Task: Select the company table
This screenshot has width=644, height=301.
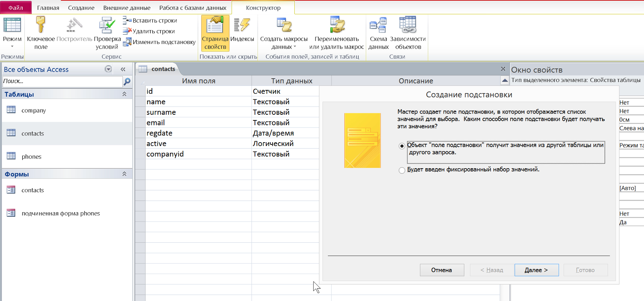Action: 67,110
